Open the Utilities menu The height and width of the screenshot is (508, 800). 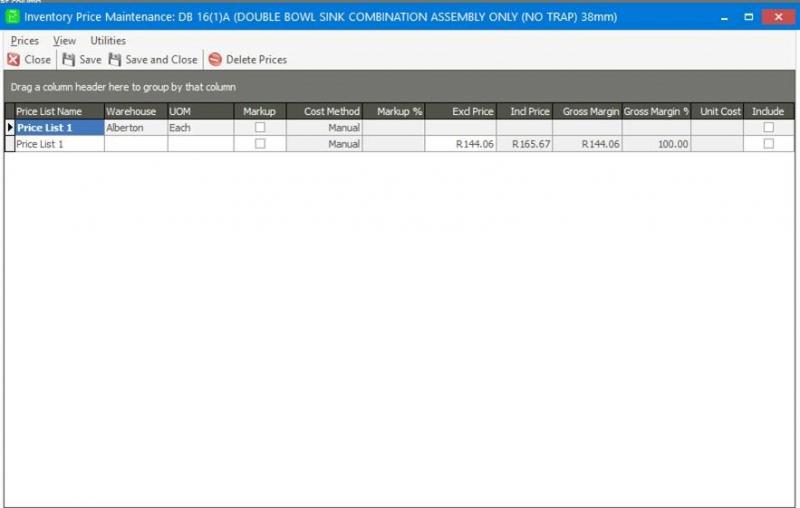[108, 41]
